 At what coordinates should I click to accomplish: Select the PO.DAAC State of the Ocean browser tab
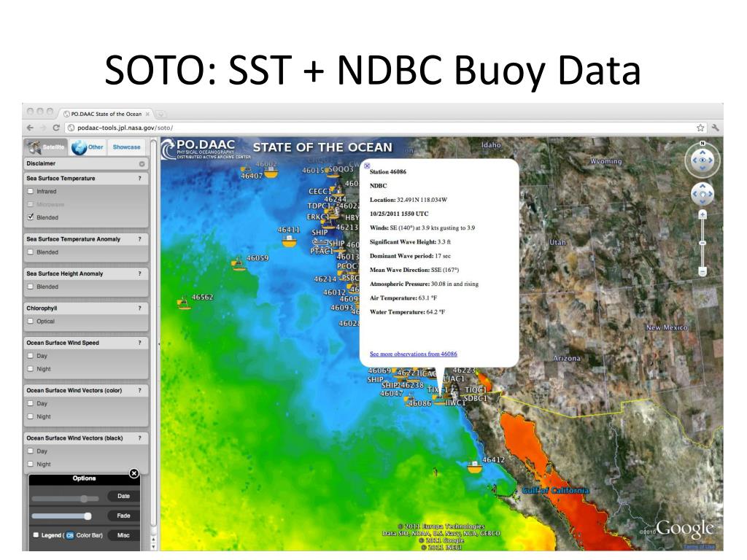(106, 114)
